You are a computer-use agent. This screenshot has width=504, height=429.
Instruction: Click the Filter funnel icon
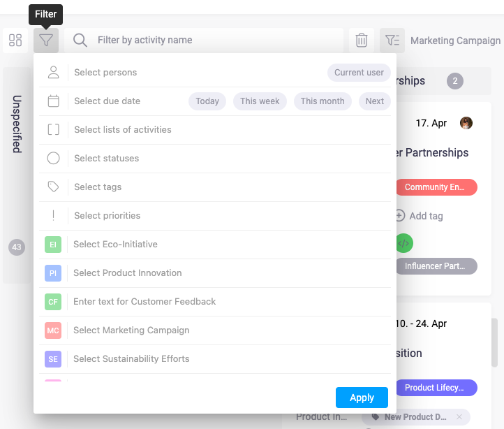click(x=46, y=41)
